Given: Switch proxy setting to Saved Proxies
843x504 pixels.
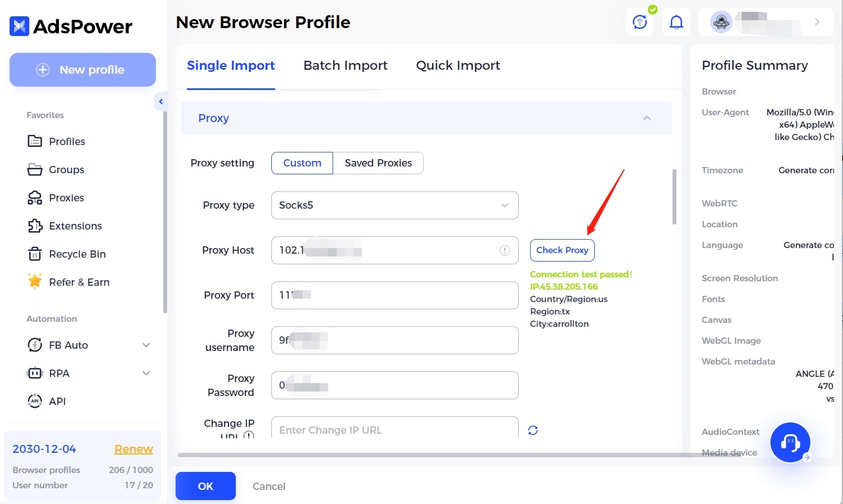Looking at the screenshot, I should (378, 163).
